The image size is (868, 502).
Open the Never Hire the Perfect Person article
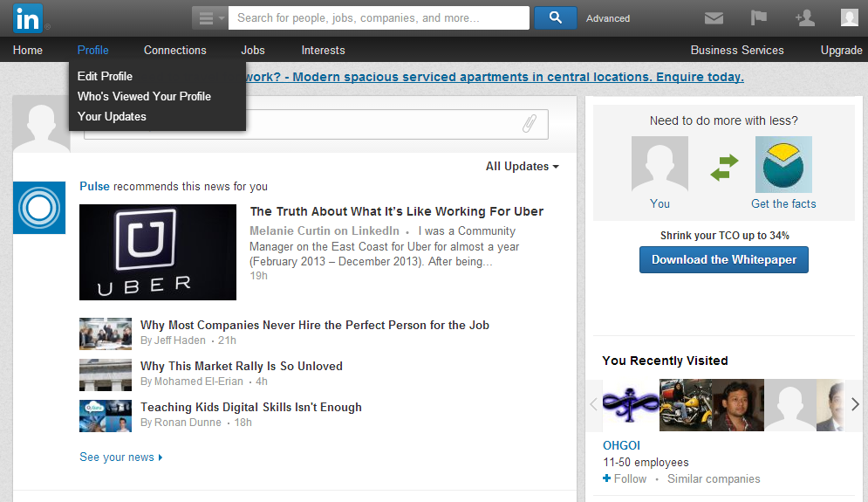[314, 326]
